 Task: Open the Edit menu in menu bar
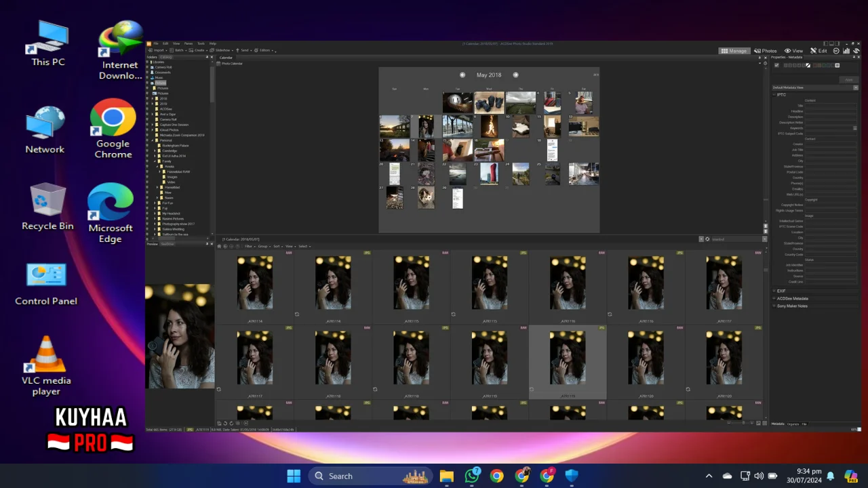coord(165,43)
